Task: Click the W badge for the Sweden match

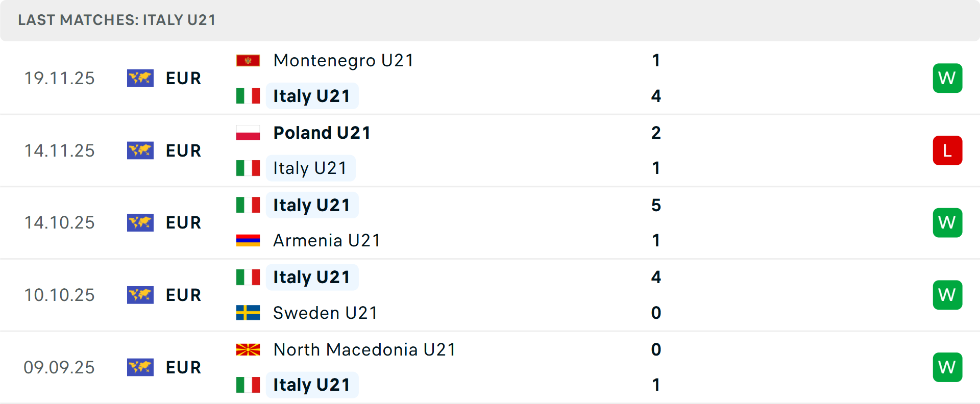Action: (x=948, y=295)
